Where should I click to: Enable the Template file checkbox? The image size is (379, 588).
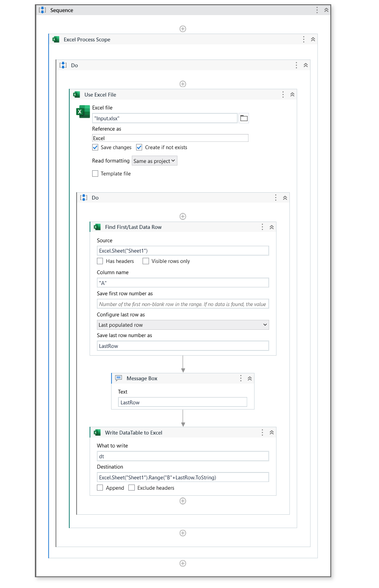[95, 174]
